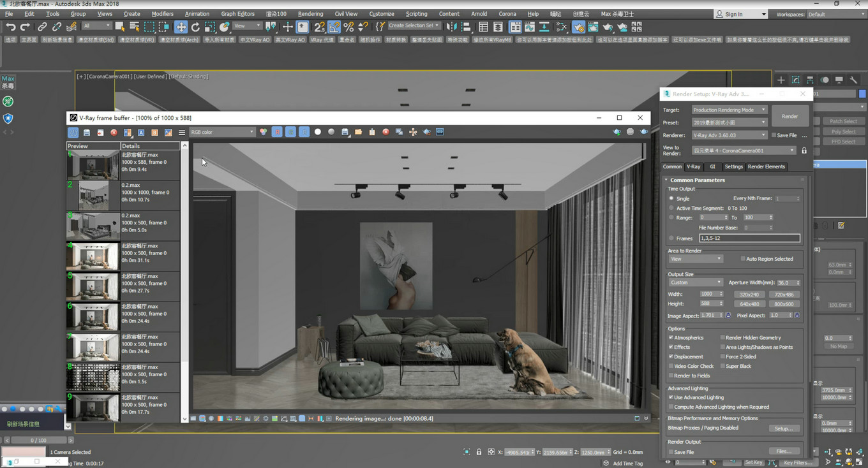Open the Rendering menu

(310, 13)
